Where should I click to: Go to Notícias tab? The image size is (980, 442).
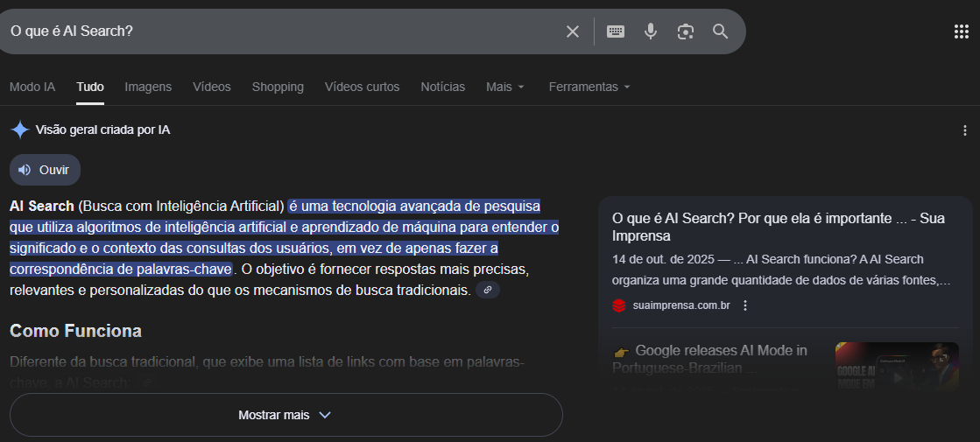[442, 87]
